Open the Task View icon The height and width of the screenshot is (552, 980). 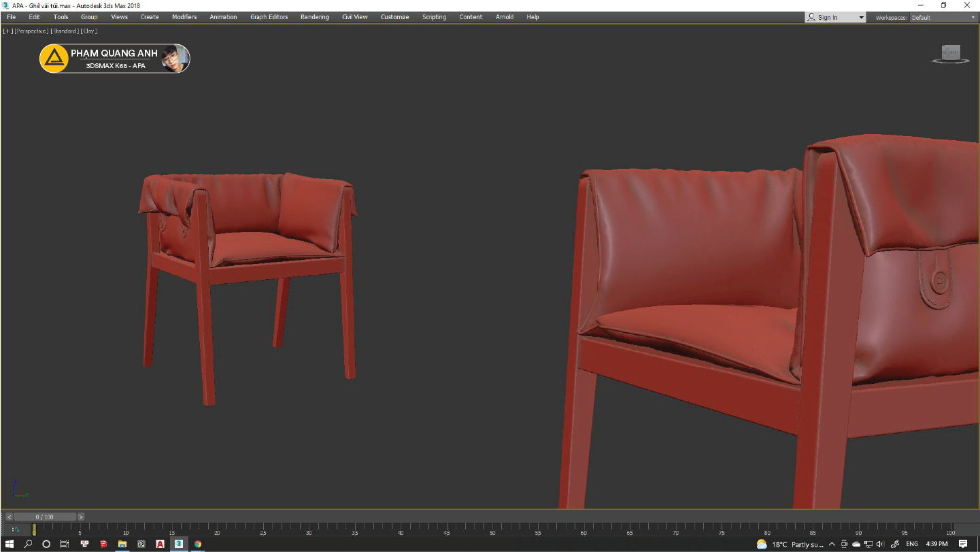click(65, 544)
